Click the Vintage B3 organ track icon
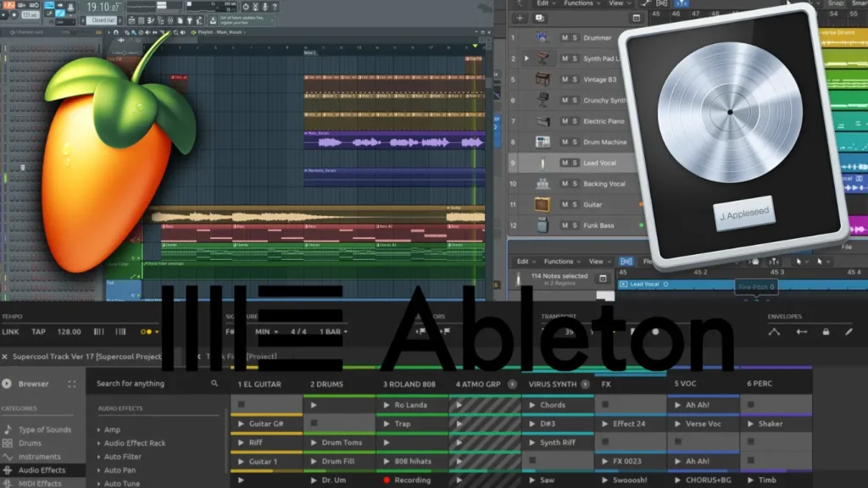Viewport: 868px width, 488px height. [542, 79]
